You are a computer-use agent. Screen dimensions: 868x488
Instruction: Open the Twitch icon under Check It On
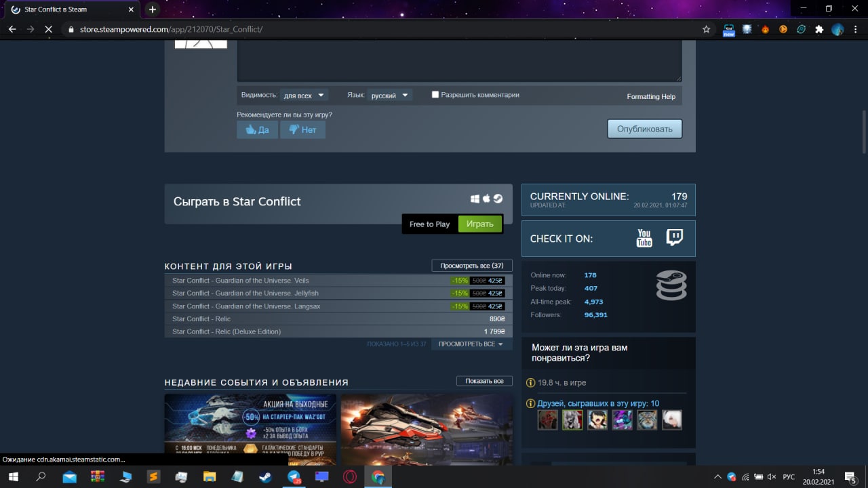[674, 237]
